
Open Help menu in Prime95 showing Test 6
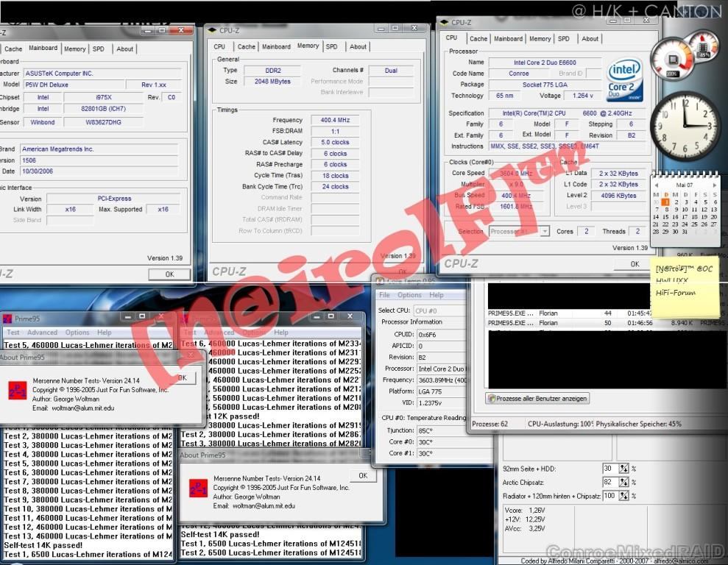pyautogui.click(x=281, y=333)
